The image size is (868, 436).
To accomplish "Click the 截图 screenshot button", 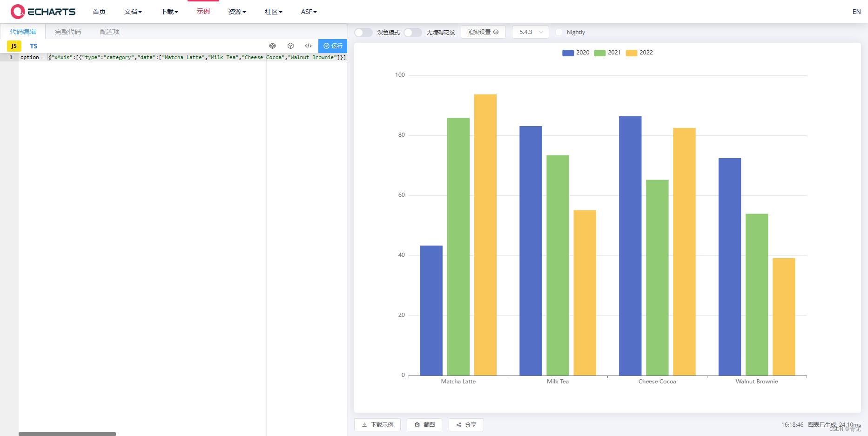I will 424,425.
